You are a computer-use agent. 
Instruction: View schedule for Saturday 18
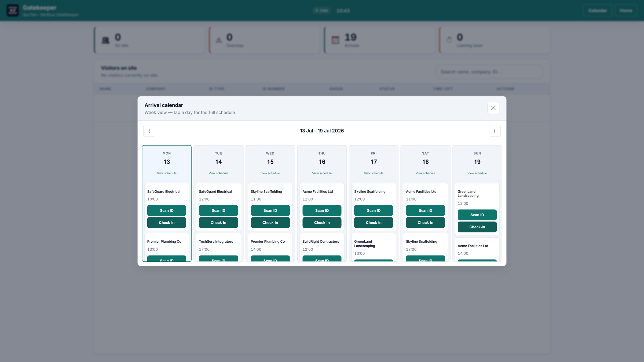425,173
